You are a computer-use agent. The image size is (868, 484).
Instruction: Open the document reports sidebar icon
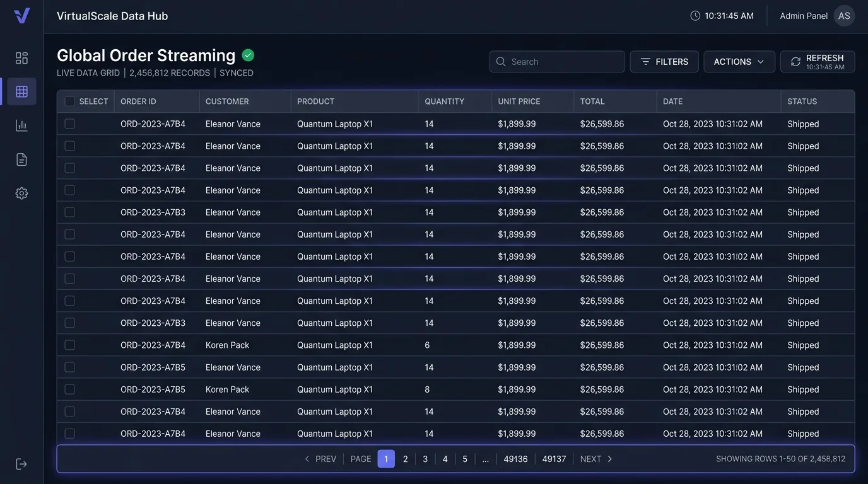pos(22,159)
